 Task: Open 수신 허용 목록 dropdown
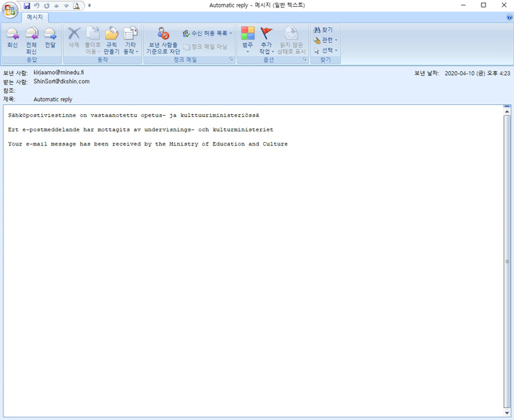click(207, 33)
